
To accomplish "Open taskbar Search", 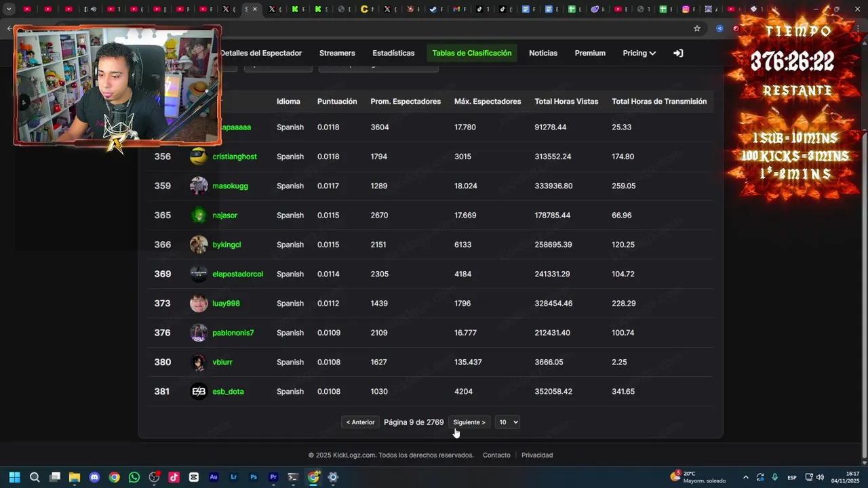I will point(35,477).
